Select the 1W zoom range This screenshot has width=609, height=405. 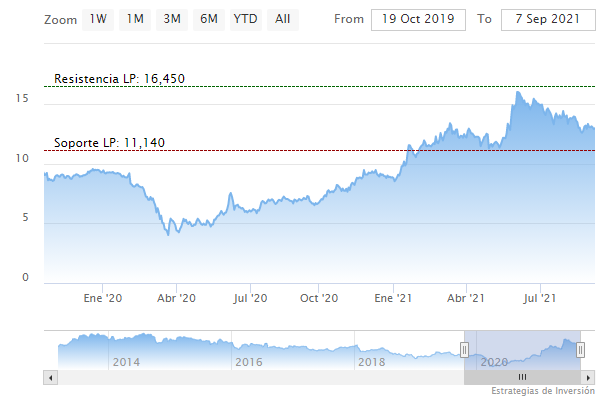click(x=98, y=19)
